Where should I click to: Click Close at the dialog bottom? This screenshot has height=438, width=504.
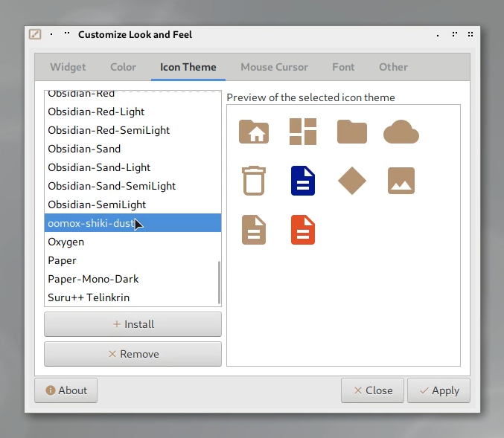(372, 390)
